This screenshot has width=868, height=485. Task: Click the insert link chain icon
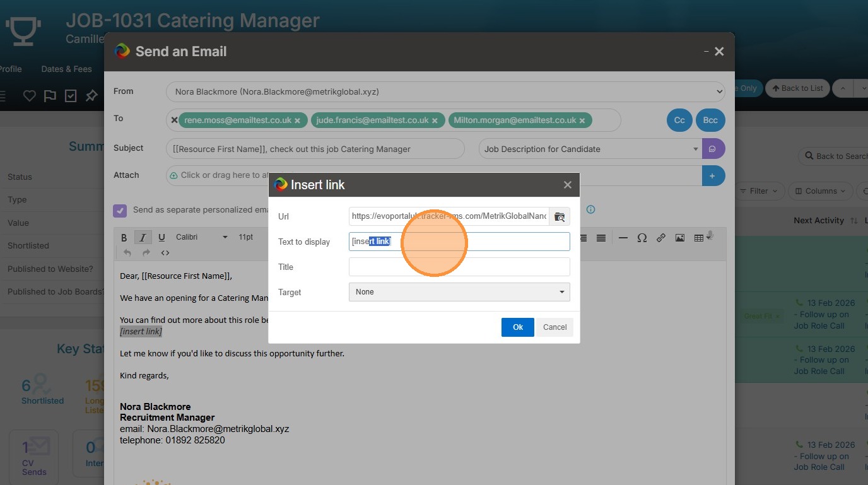[x=660, y=238]
